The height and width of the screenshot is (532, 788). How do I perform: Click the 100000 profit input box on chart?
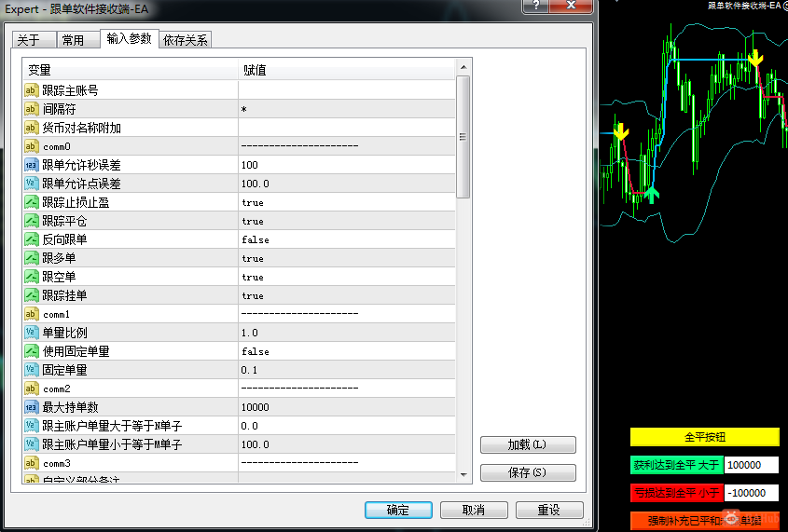pos(752,465)
